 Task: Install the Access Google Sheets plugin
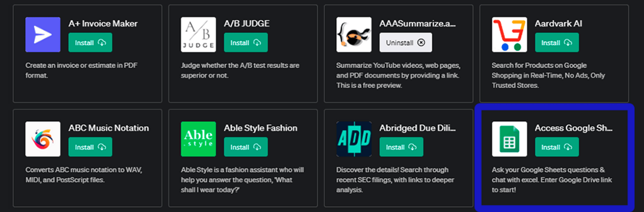(x=557, y=147)
